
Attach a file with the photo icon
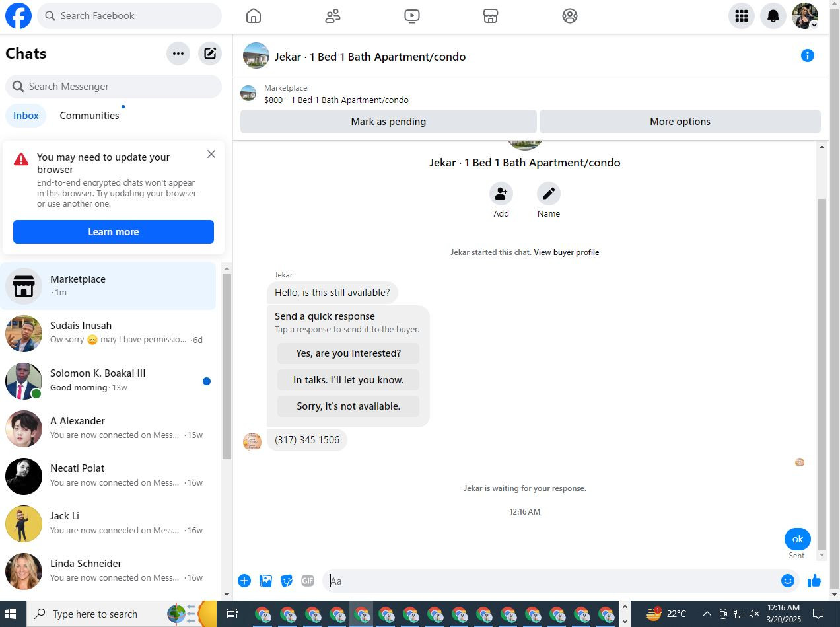tap(265, 581)
